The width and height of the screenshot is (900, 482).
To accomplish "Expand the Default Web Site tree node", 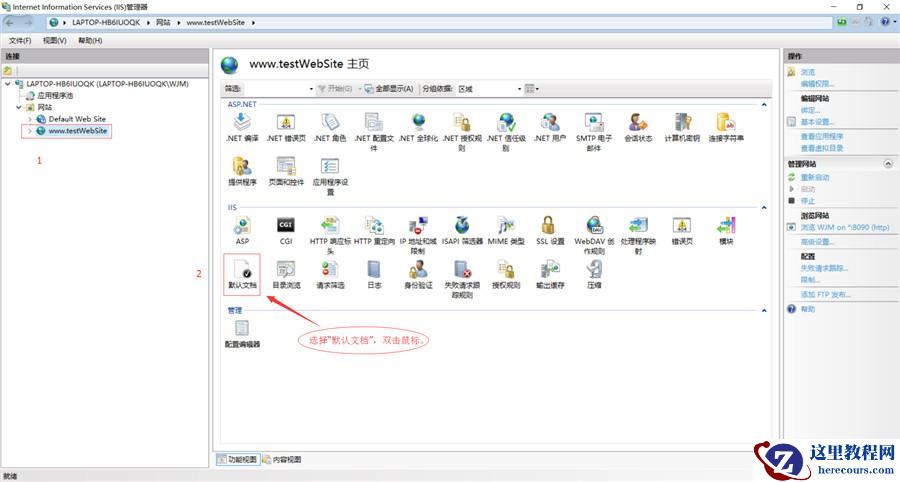I will 30,119.
